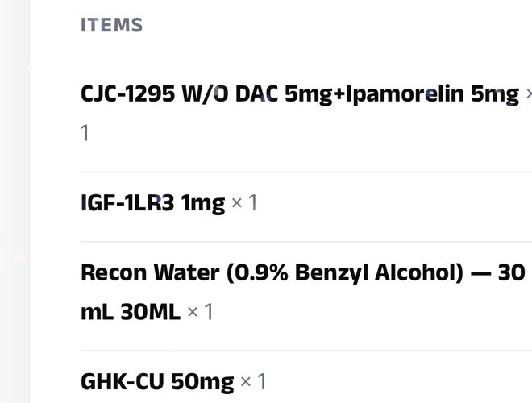Click the 50mg text in the GHK-CU row
The image size is (532, 403).
[x=202, y=382]
